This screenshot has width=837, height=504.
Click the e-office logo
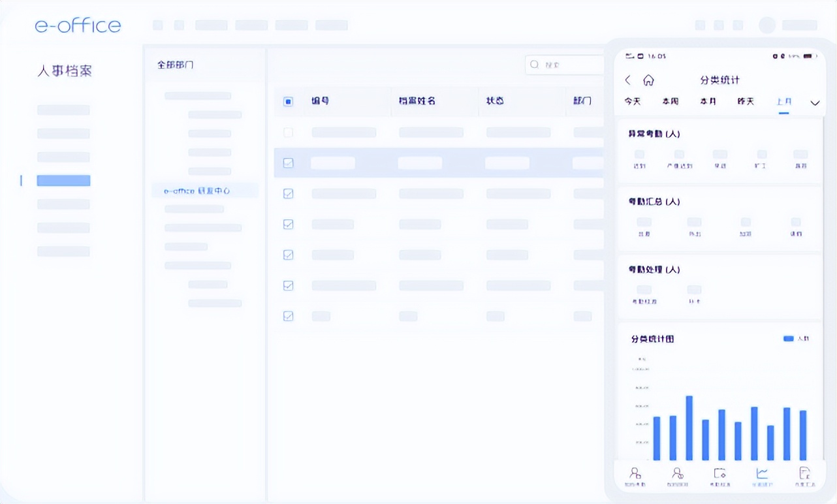(x=78, y=25)
